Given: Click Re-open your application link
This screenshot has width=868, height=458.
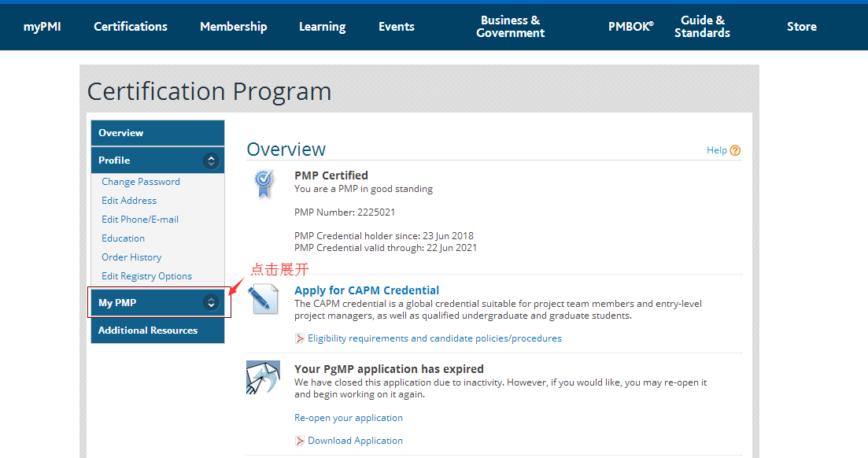Looking at the screenshot, I should [x=348, y=418].
